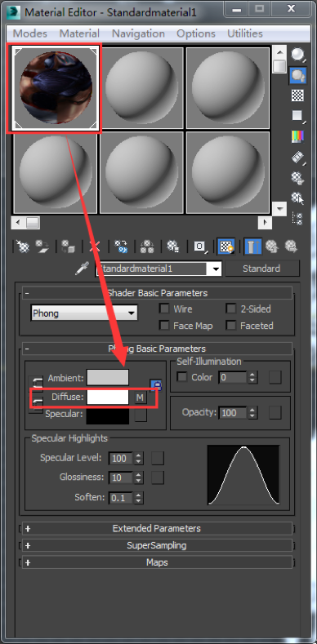Click the eyedropper pick material icon

(83, 269)
